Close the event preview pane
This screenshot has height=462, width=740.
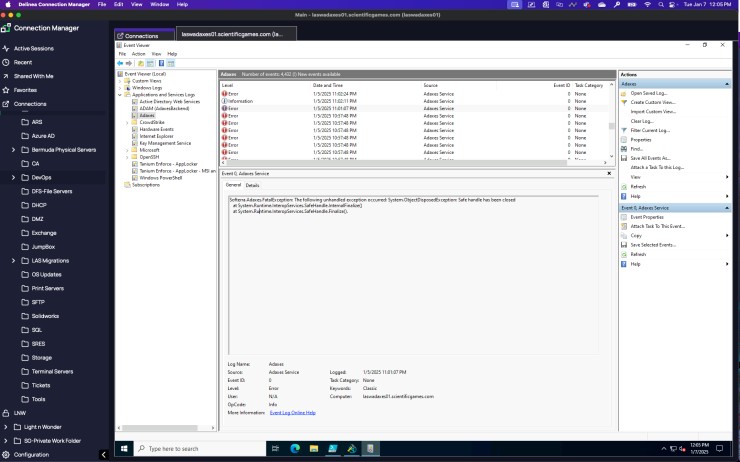tap(609, 173)
